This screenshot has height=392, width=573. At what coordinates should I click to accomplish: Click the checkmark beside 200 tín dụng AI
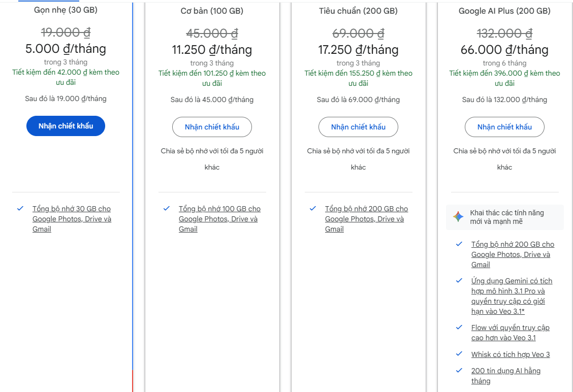pyautogui.click(x=459, y=370)
